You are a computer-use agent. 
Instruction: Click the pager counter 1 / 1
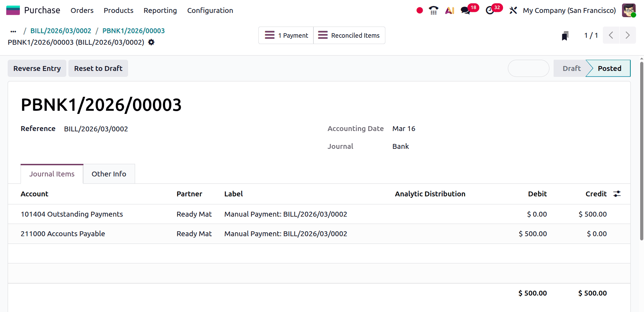click(591, 36)
